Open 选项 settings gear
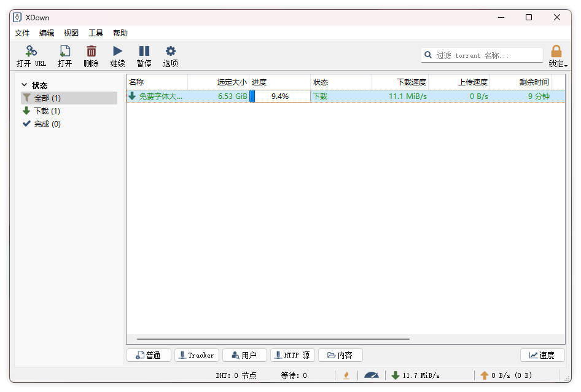The image size is (581, 392). coord(171,56)
